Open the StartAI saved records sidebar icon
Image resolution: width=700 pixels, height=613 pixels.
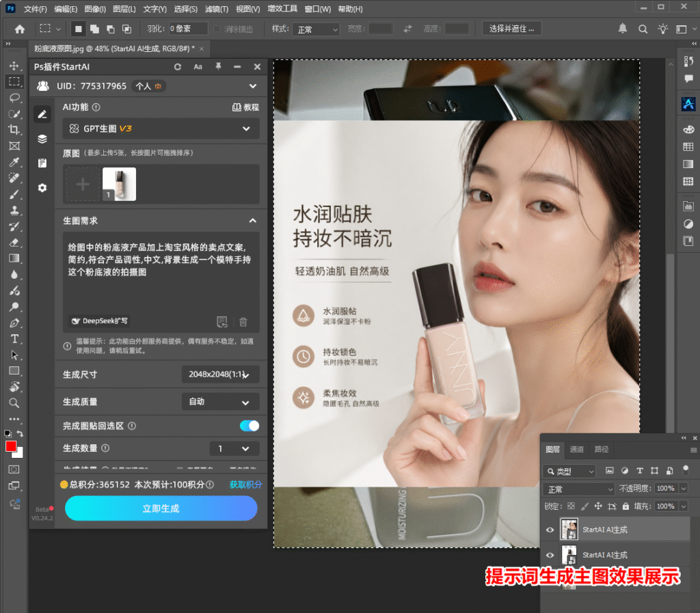(x=42, y=163)
